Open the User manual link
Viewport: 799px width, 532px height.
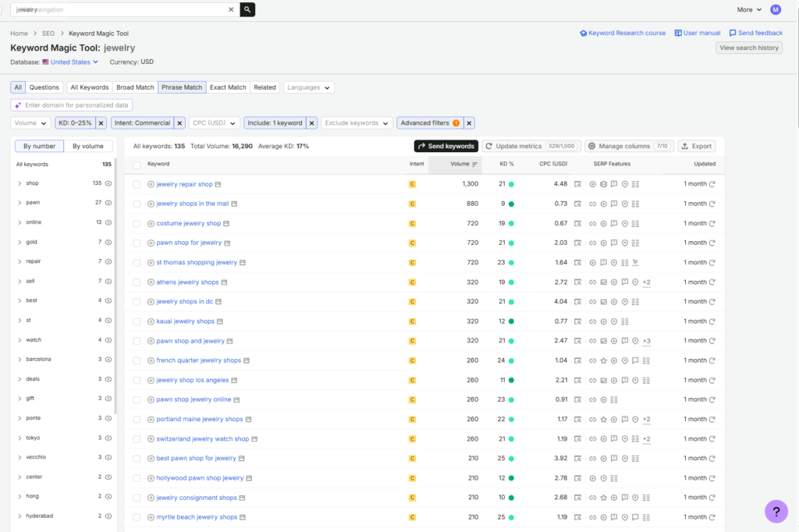click(698, 33)
